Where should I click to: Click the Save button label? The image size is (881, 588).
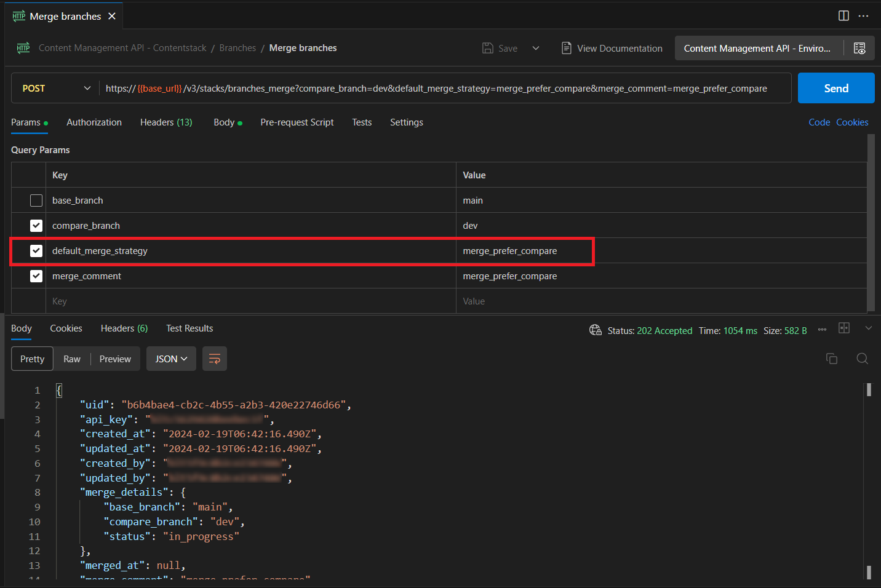click(x=508, y=48)
